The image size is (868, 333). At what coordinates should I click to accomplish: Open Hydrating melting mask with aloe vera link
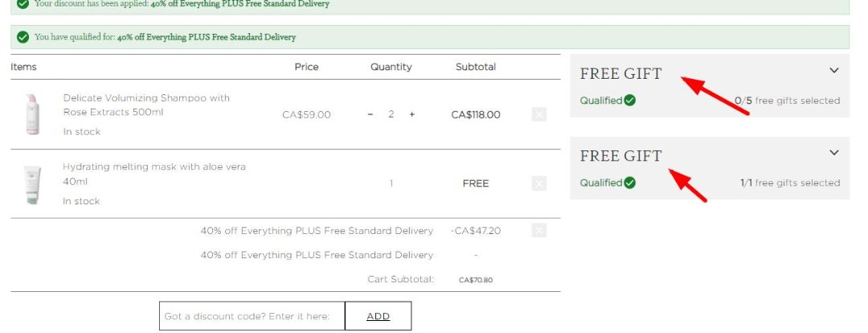(154, 173)
